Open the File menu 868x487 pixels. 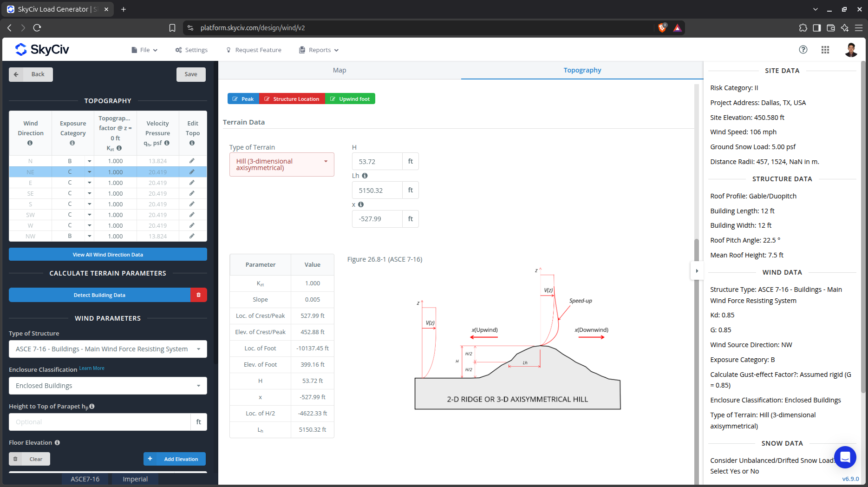[144, 50]
